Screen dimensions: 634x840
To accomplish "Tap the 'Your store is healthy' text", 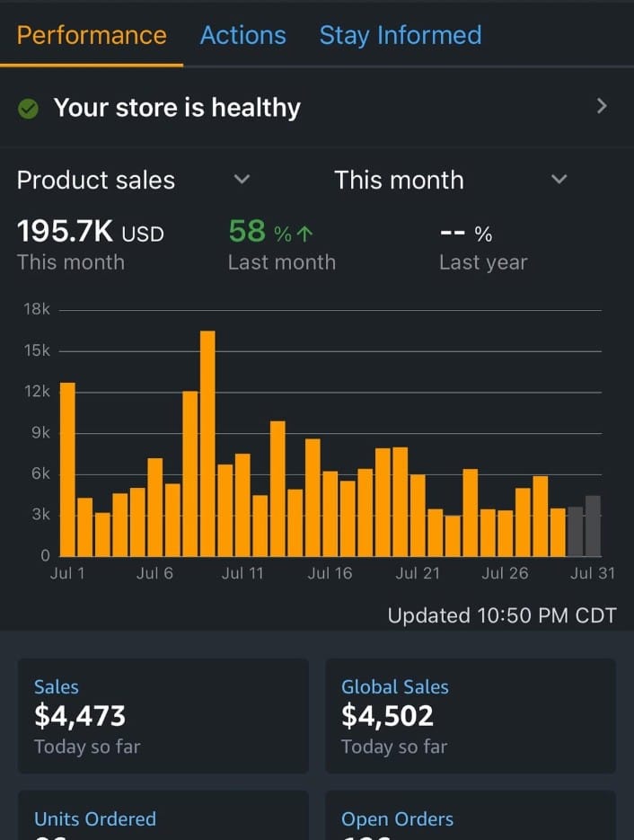I will tap(177, 108).
